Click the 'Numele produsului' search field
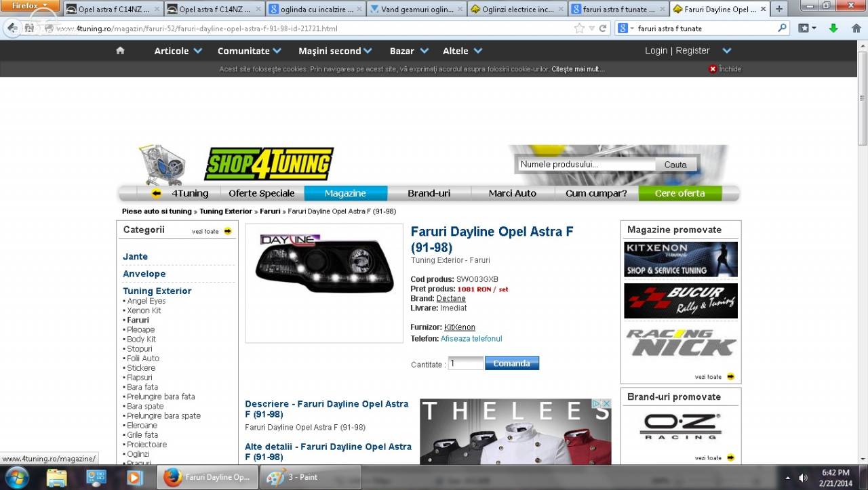Viewport: 868px width, 490px height. pos(587,165)
